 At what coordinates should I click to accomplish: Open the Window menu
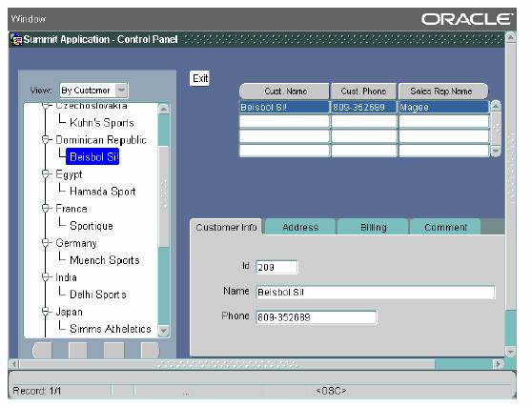29,19
